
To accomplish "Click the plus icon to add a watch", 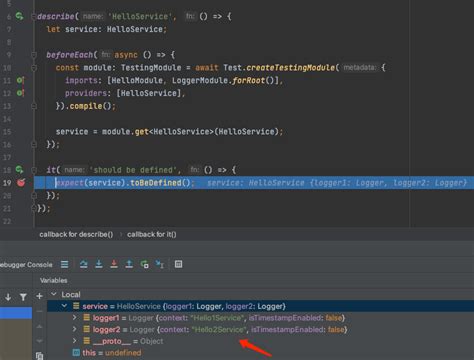I will [39, 296].
